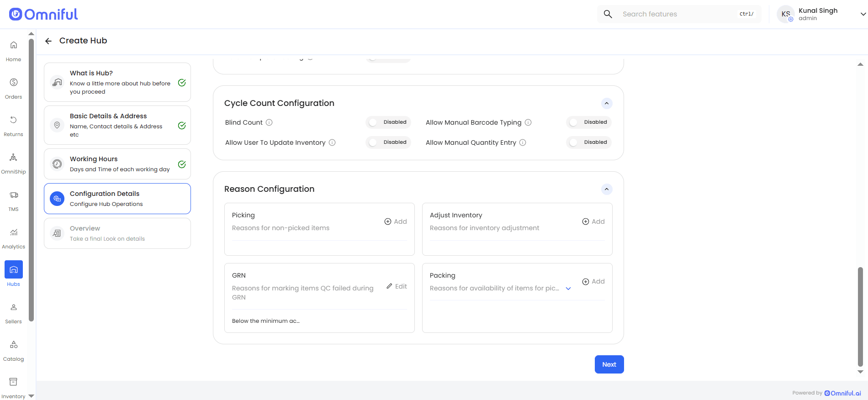Image resolution: width=868 pixels, height=400 pixels.
Task: Click the back arrow beside Create Hub
Action: point(48,41)
